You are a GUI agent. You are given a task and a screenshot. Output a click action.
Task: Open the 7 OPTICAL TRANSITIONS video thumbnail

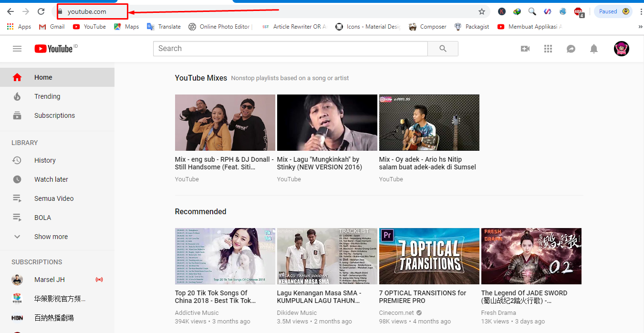(428, 256)
